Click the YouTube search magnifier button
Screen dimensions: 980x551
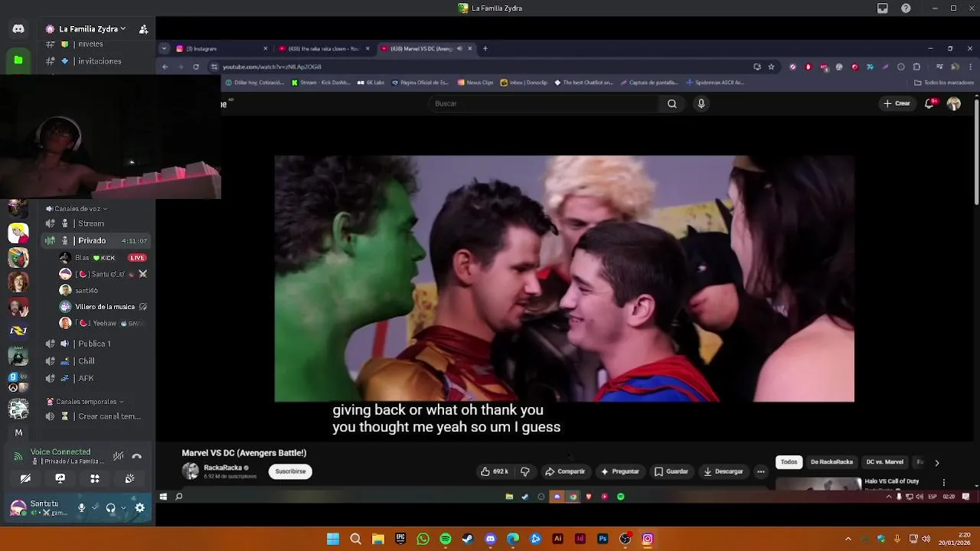click(671, 103)
